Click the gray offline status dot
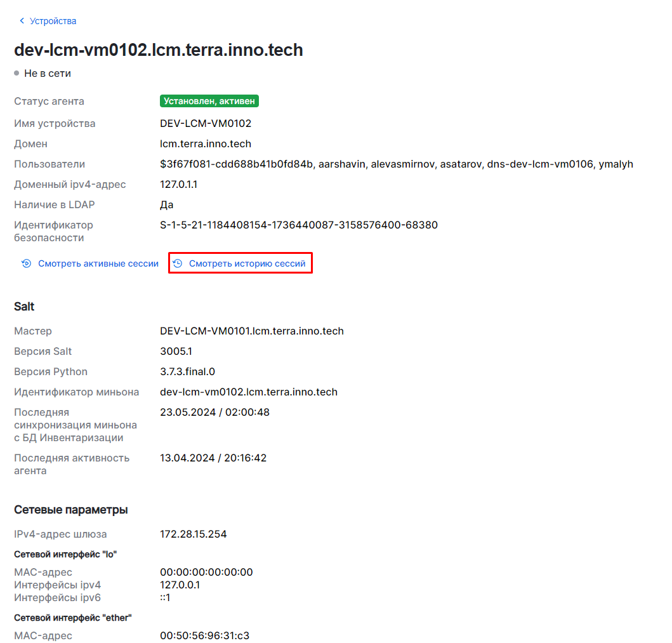The width and height of the screenshot is (672, 643). [x=17, y=74]
